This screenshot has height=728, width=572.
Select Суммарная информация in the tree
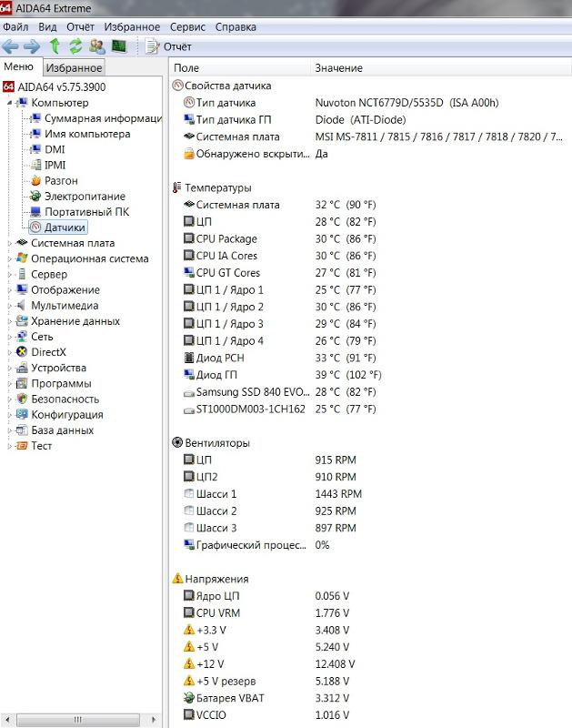click(x=103, y=118)
